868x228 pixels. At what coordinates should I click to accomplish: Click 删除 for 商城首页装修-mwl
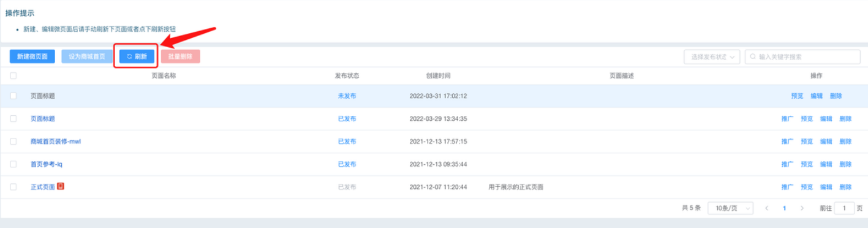[845, 142]
